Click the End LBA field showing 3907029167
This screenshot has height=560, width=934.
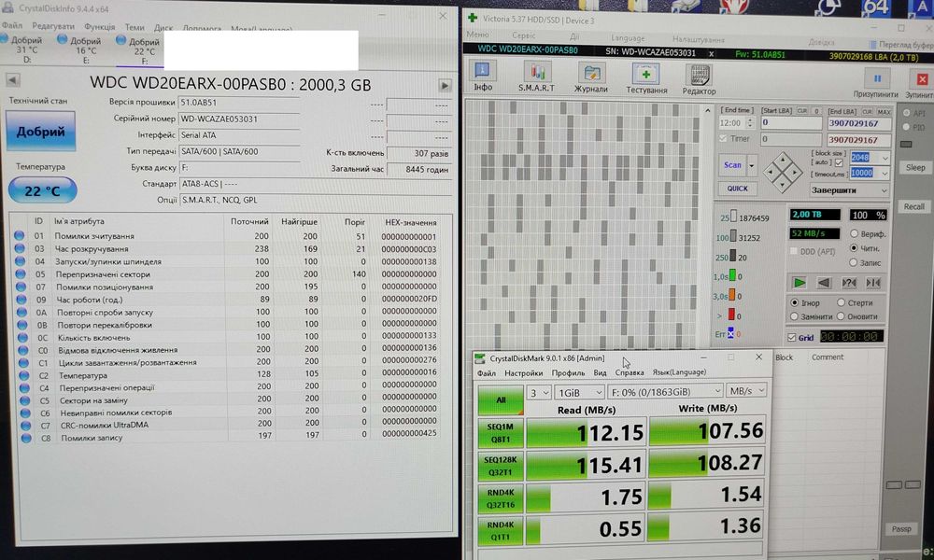859,124
